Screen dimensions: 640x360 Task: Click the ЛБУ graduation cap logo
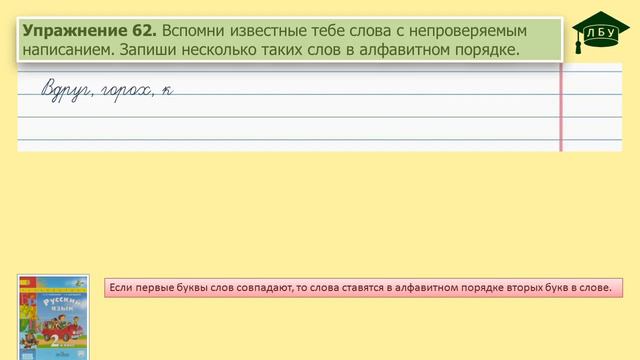tap(600, 32)
